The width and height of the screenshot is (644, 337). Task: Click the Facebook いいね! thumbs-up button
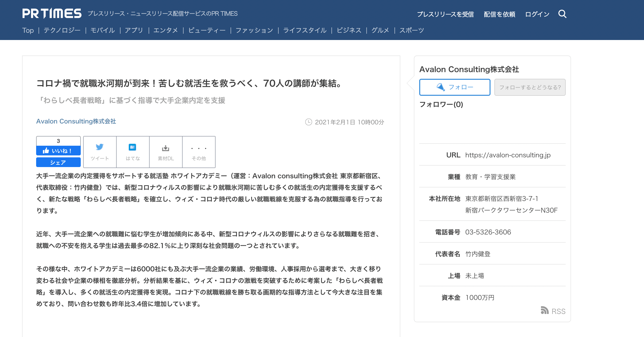click(x=58, y=151)
